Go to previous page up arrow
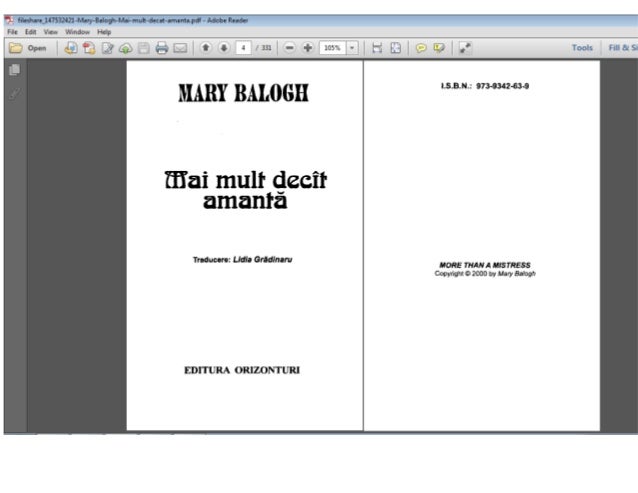This screenshot has width=638, height=493. [206, 48]
